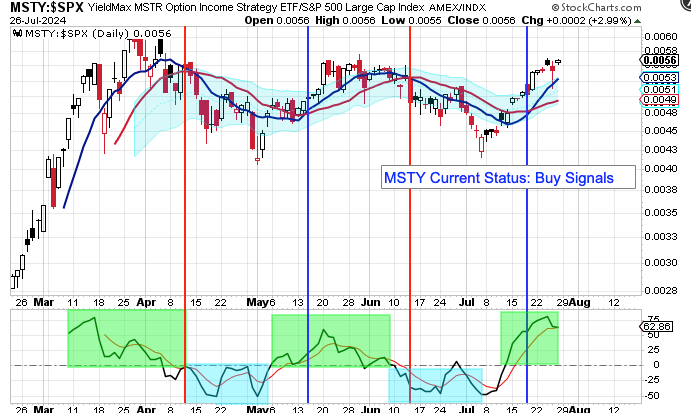691x413 pixels.
Task: Click the blue vertical line in mid-July
Action: [527, 200]
